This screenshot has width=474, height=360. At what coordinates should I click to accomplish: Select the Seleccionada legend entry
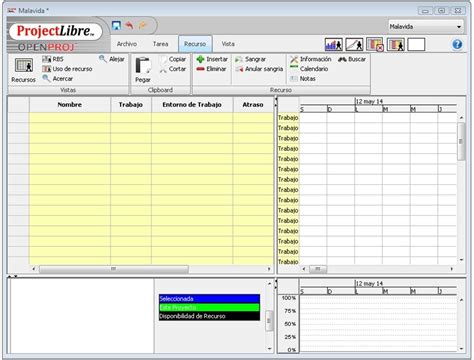click(x=209, y=299)
